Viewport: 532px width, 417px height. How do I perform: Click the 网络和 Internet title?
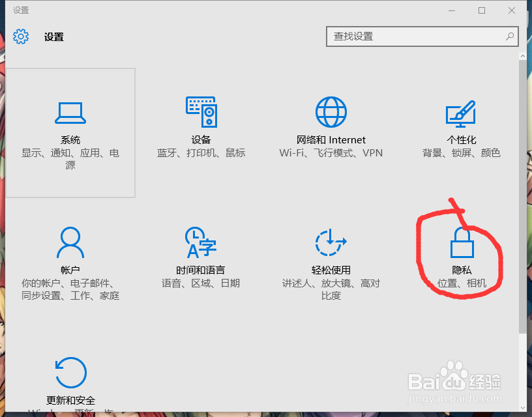331,139
